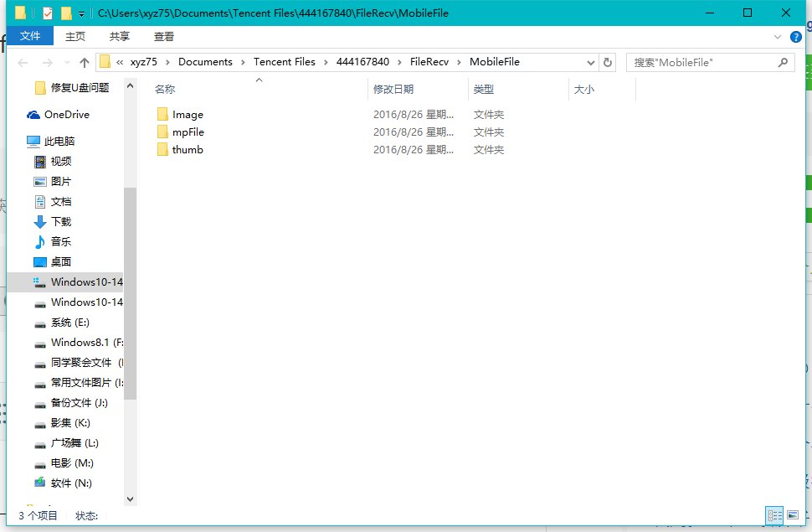Viewport: 812px width, 532px height.
Task: Expand the ribbon with the chevron arrow
Action: (779, 36)
